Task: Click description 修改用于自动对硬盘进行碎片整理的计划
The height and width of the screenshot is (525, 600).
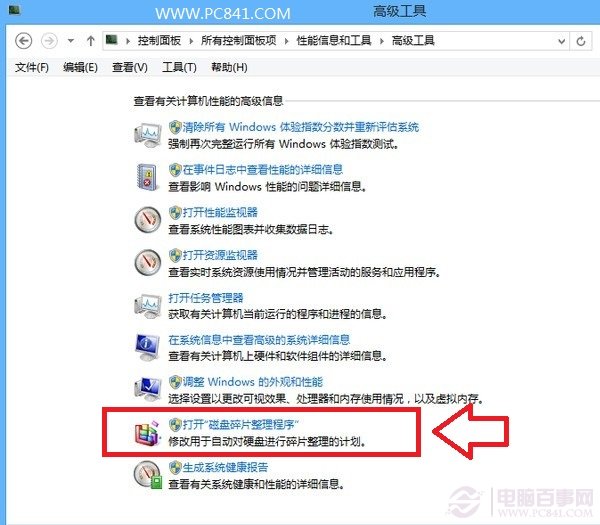Action: tap(267, 442)
